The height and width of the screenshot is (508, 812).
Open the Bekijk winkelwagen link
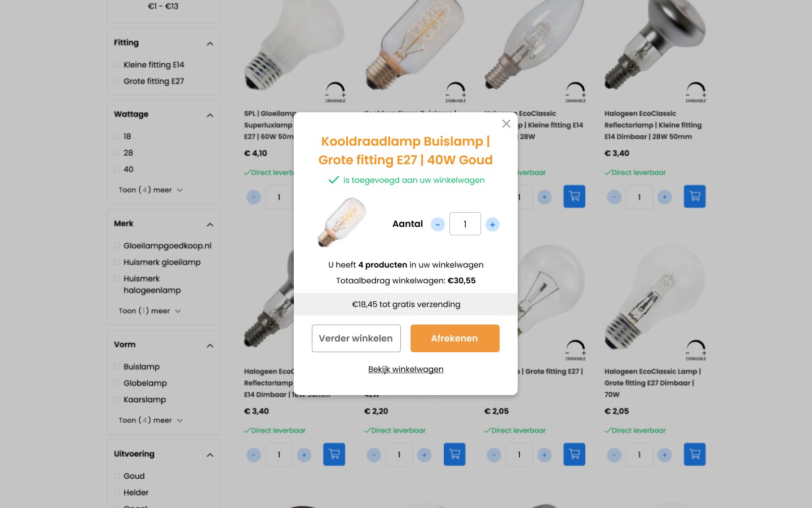tap(406, 369)
